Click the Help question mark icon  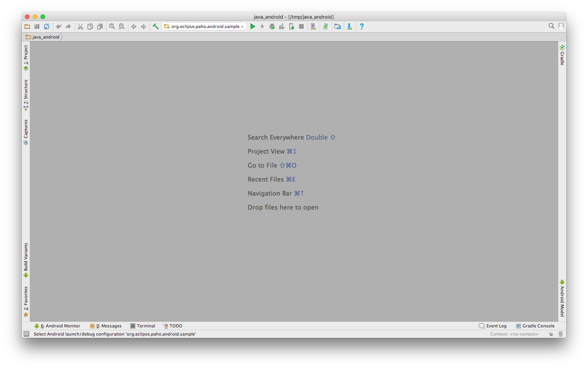tap(362, 26)
